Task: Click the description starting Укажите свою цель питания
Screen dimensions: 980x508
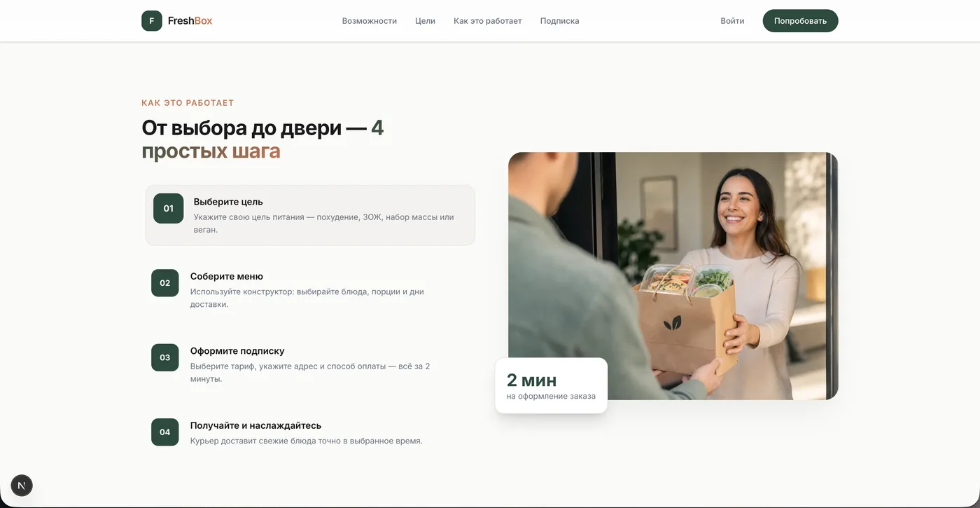Action: click(x=324, y=224)
